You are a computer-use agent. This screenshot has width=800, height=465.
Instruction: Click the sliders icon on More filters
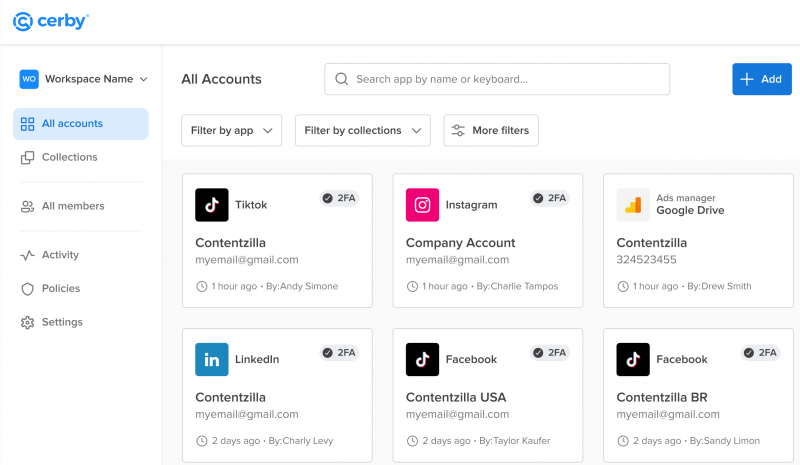458,131
